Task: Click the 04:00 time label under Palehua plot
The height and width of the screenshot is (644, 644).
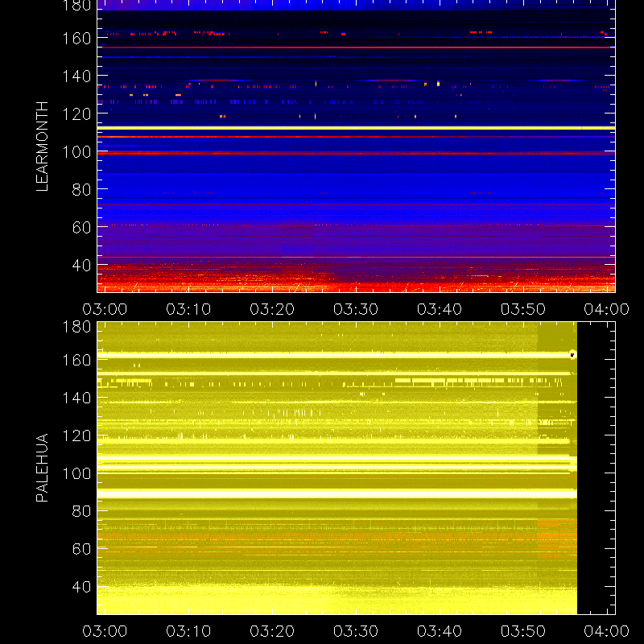Action: click(x=607, y=631)
